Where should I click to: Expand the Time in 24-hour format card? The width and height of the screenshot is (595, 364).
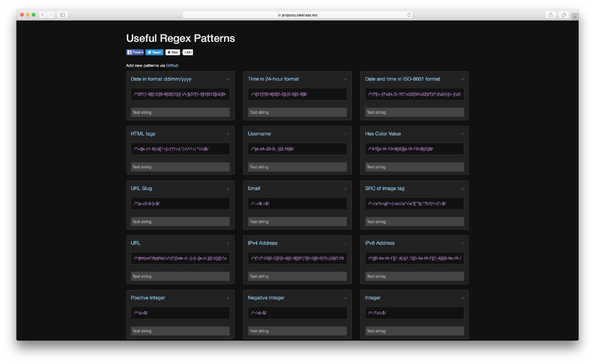345,79
